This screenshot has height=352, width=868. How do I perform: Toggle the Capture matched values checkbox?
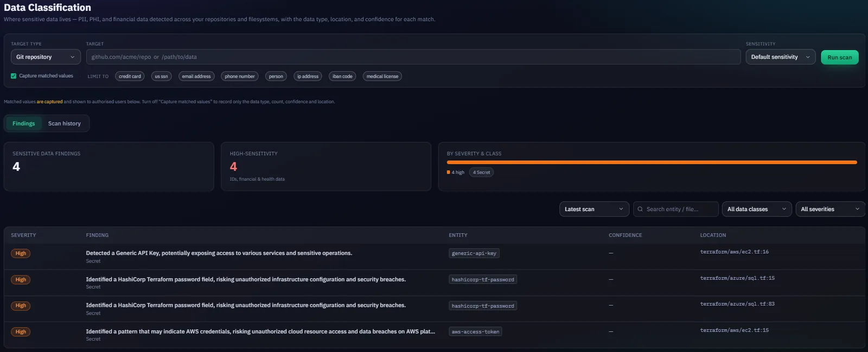(14, 76)
